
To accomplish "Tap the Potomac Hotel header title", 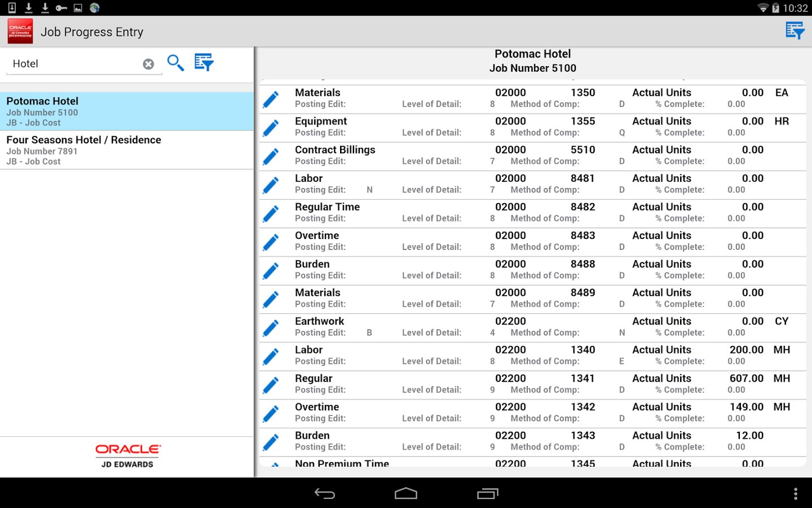I will coord(533,54).
